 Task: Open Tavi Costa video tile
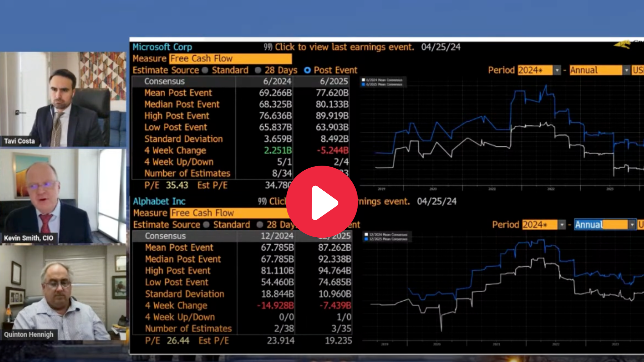tap(63, 99)
